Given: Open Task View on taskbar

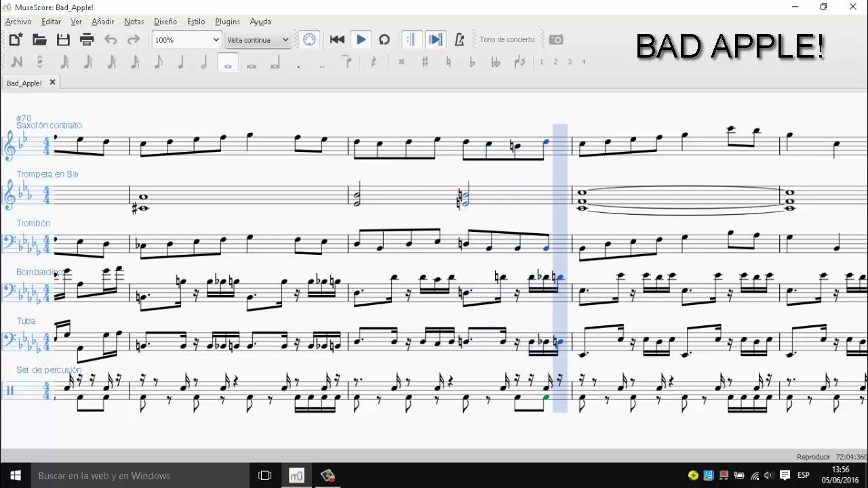Looking at the screenshot, I should point(265,475).
